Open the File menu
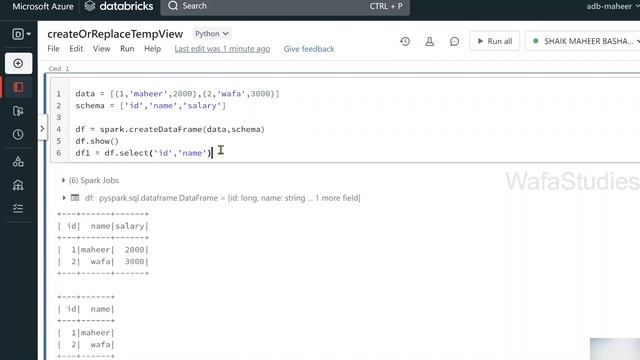 point(53,49)
